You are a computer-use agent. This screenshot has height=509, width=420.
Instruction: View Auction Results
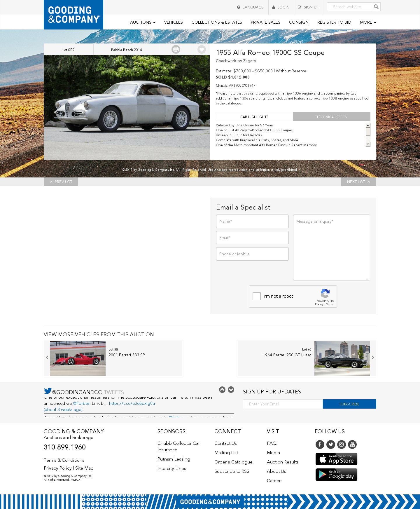tap(283, 462)
